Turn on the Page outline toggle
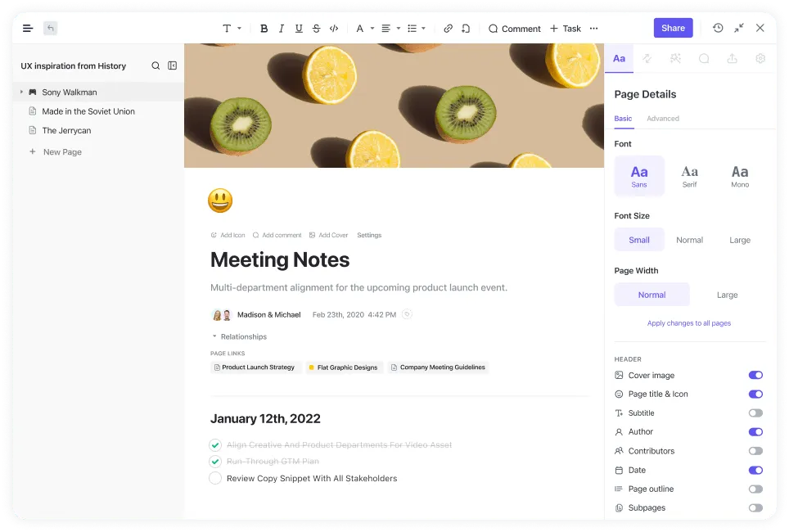 (x=755, y=489)
